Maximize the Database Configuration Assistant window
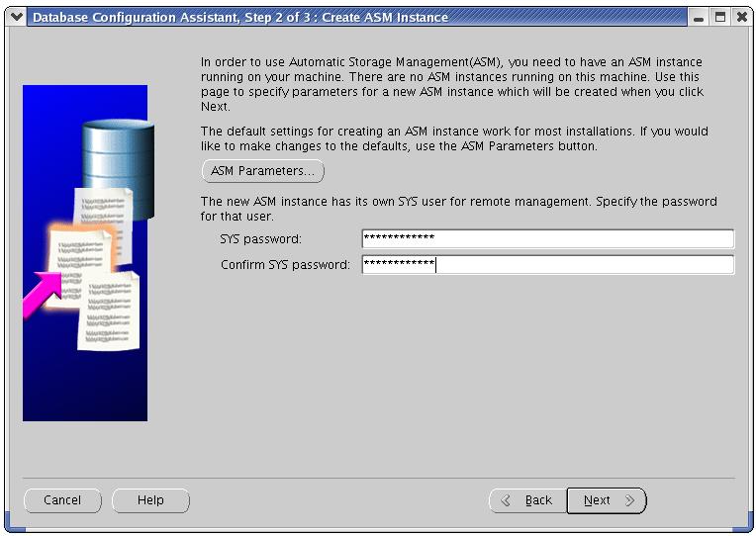 tap(720, 17)
